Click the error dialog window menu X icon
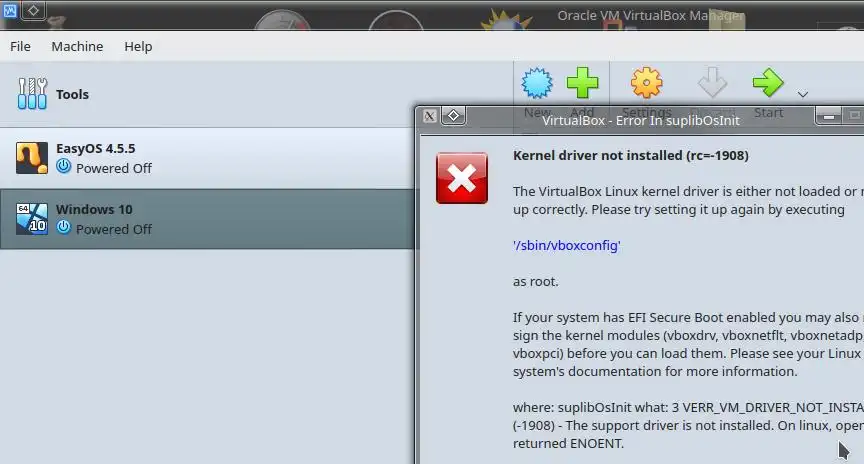The image size is (864, 464). [429, 116]
